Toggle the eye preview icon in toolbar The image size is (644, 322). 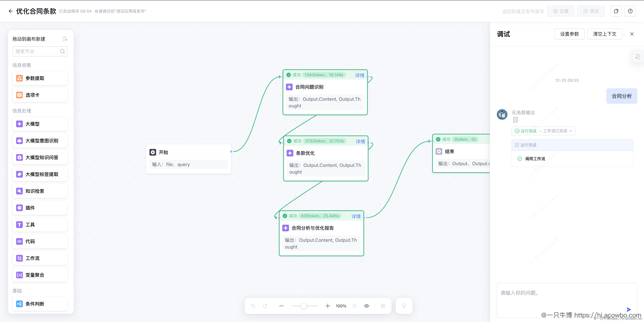(366, 306)
